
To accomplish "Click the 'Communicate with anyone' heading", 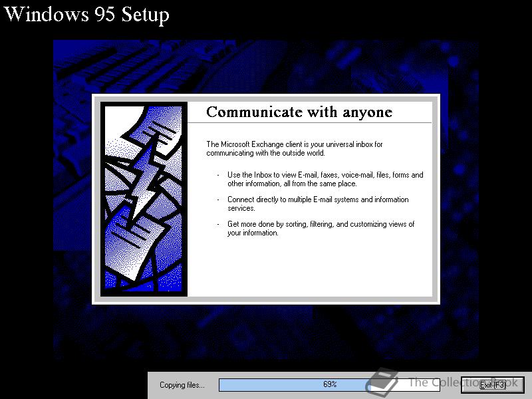I will 299,112.
